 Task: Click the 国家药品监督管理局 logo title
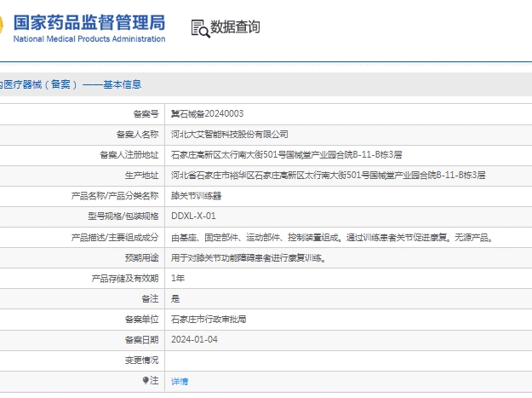click(x=89, y=22)
